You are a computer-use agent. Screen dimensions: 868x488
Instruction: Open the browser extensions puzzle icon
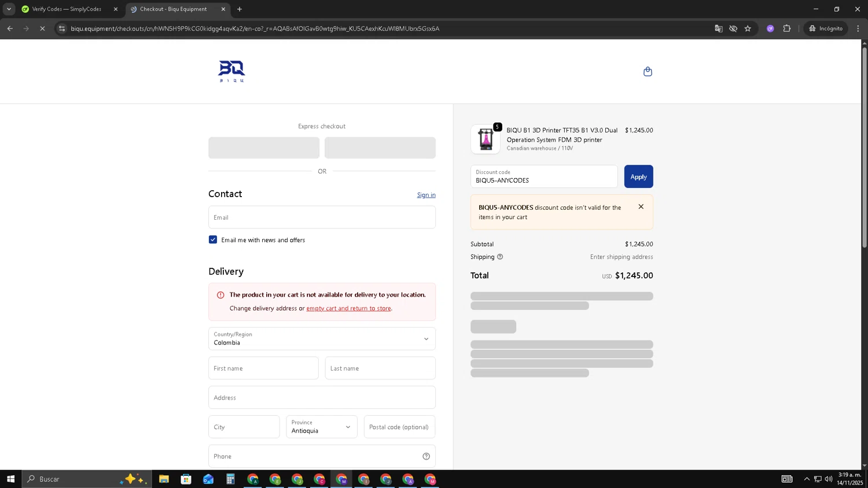pyautogui.click(x=787, y=28)
